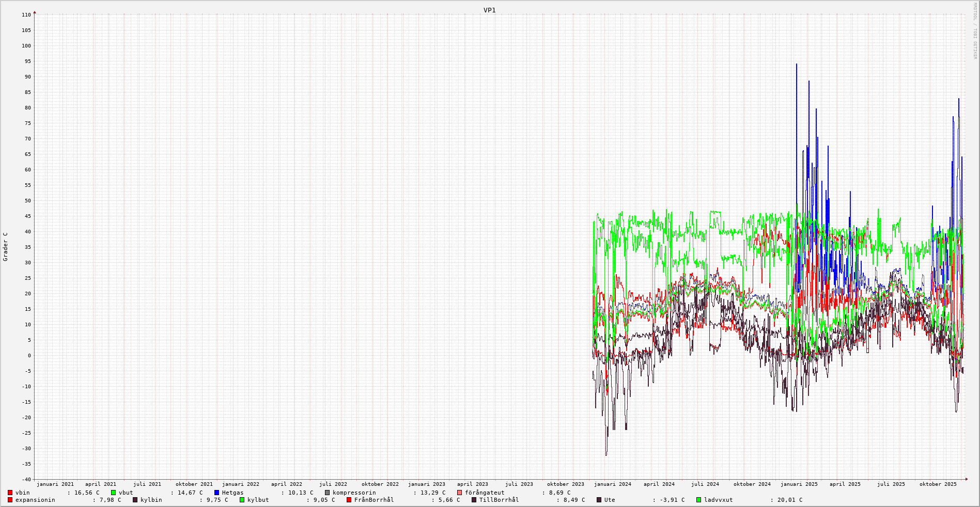This screenshot has height=507, width=980.
Task: Click the Ute temperature value -3,91 C
Action: (x=672, y=500)
